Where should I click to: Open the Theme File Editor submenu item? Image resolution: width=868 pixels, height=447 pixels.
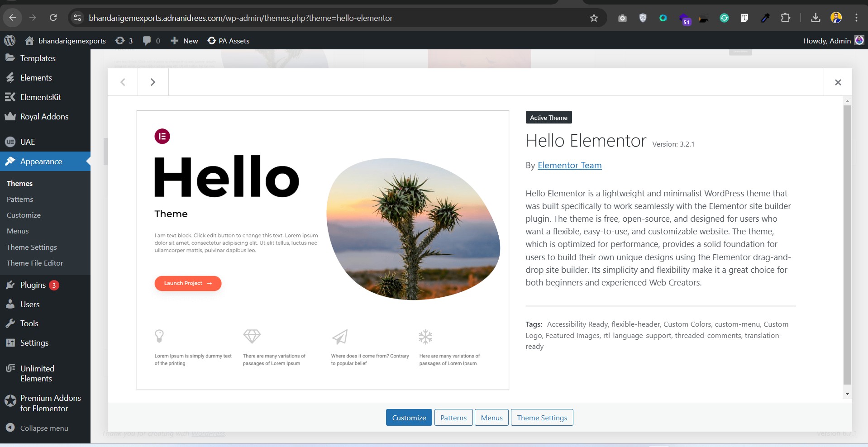point(35,263)
